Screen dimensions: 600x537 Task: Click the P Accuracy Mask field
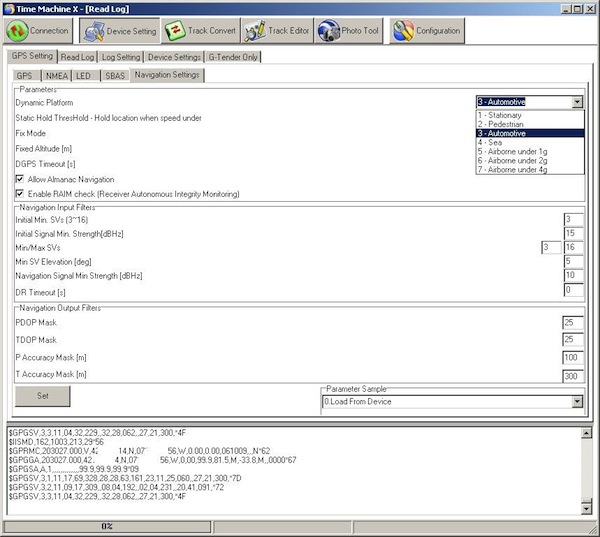pos(573,357)
